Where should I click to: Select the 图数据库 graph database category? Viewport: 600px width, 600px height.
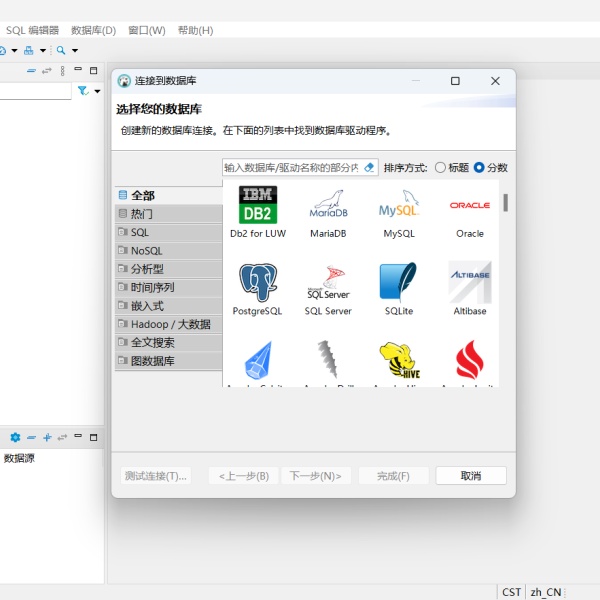[169, 361]
